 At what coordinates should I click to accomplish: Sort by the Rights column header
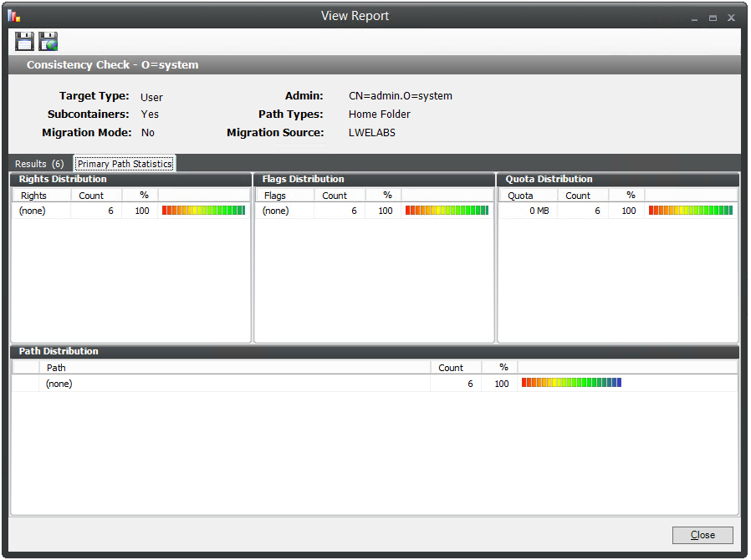[x=42, y=196]
